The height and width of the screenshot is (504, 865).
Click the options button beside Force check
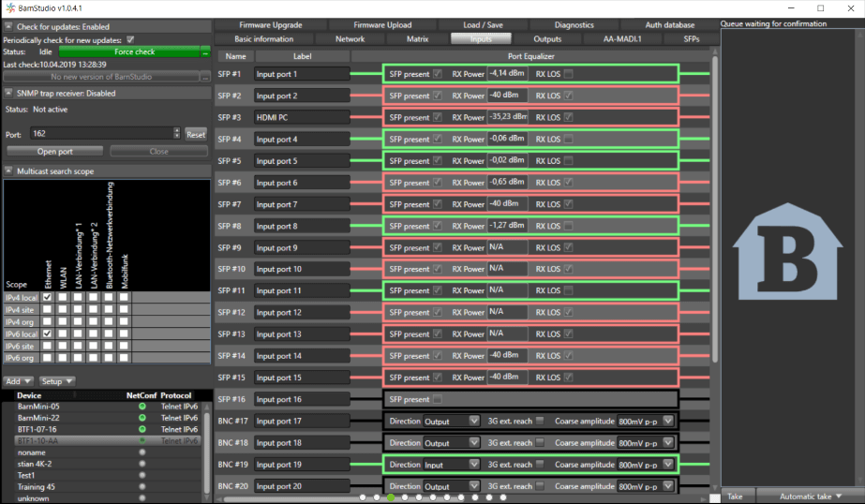click(205, 52)
